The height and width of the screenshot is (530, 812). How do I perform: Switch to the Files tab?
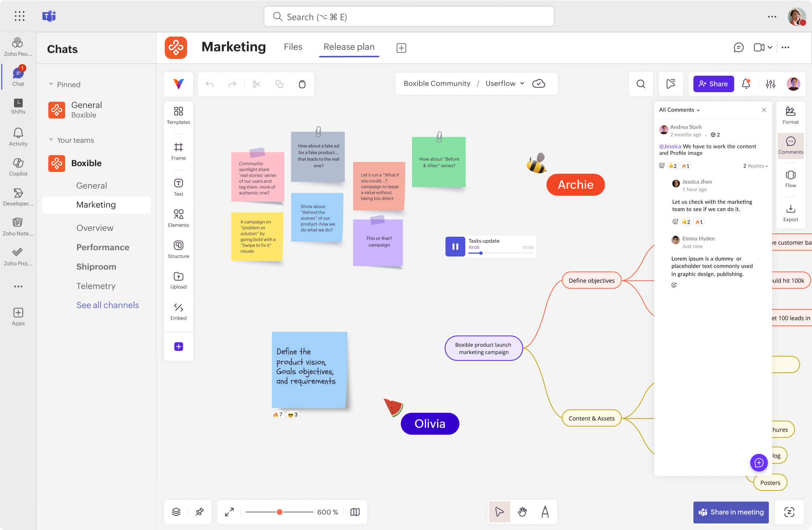click(293, 47)
